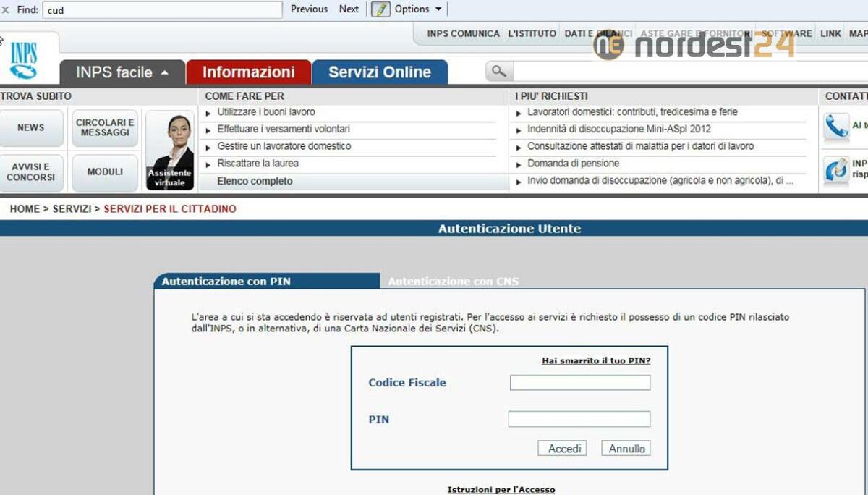Open the L'ISTITUTO menu item
Viewport: 868px width, 495px height.
click(x=531, y=33)
